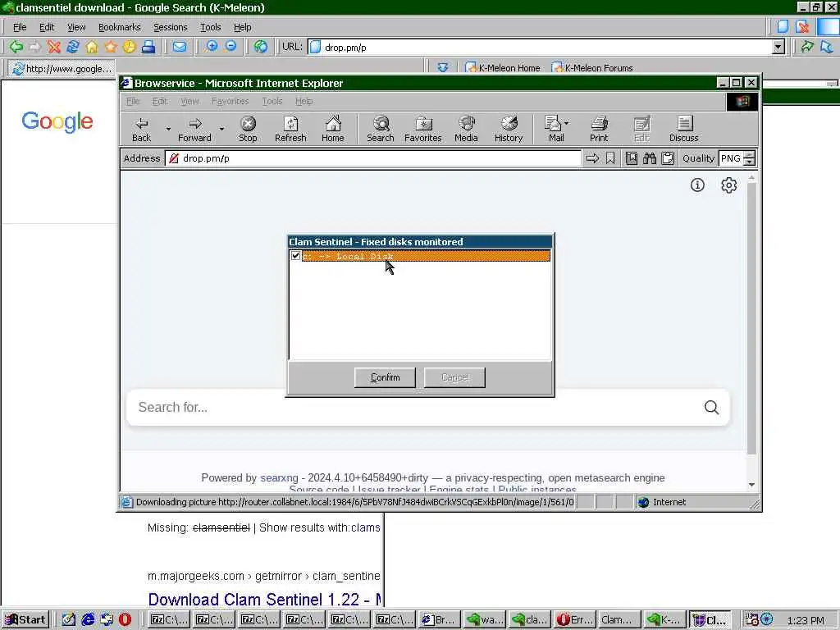840x630 pixels.
Task: Click the Cancel button in Clam Sentinel dialog
Action: point(454,377)
